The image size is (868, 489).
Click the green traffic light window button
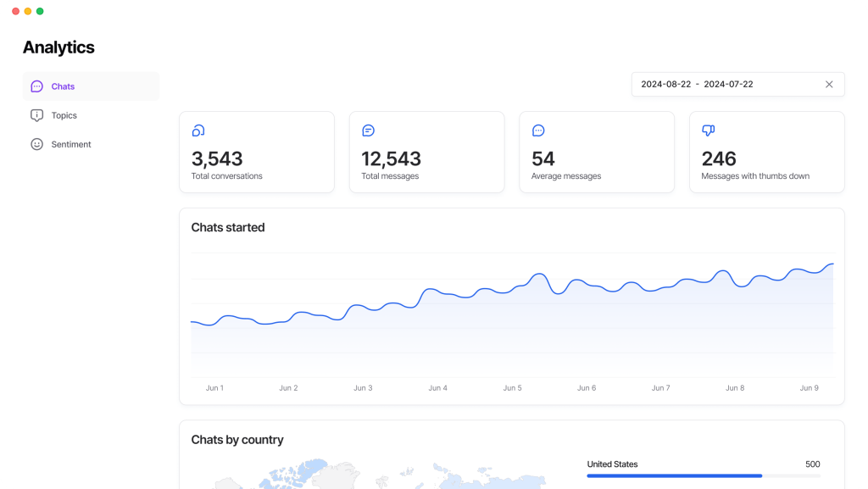pos(39,12)
